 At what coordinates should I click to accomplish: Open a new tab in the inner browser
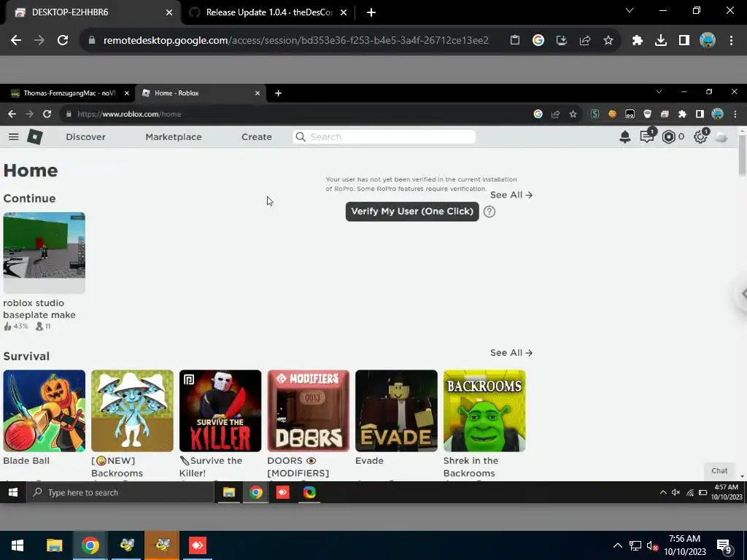[x=278, y=93]
